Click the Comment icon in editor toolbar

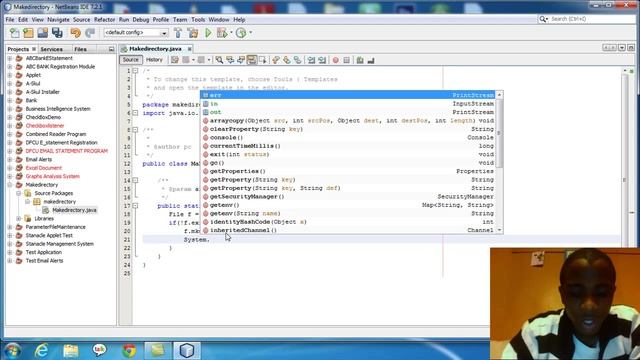[x=360, y=60]
